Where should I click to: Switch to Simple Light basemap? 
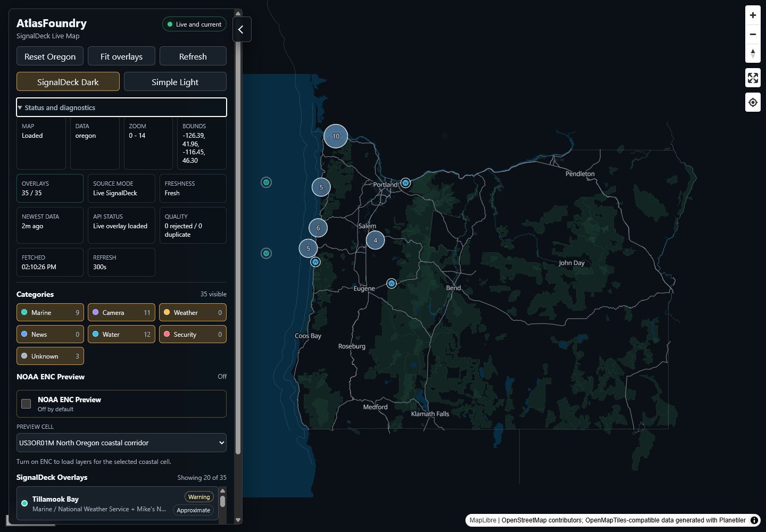tap(175, 81)
